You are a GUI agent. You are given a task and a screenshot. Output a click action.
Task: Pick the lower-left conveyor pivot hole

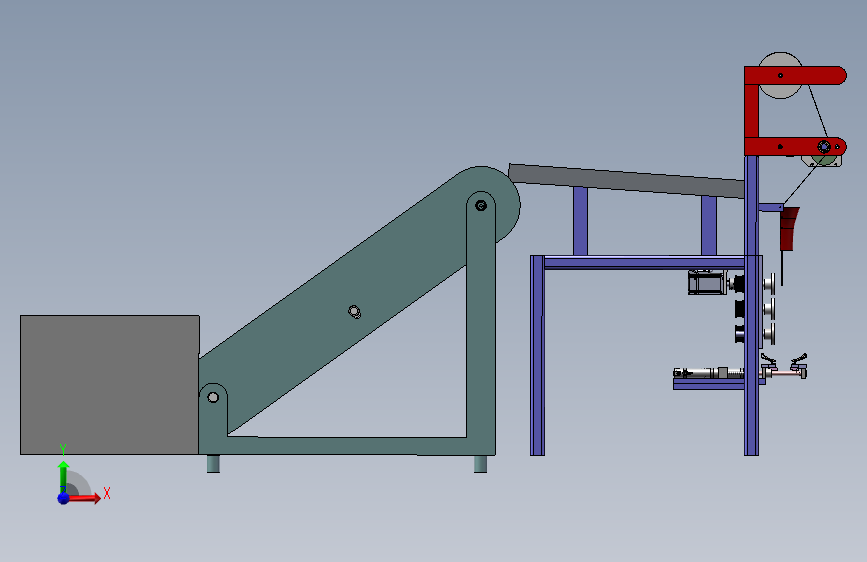pyautogui.click(x=213, y=397)
